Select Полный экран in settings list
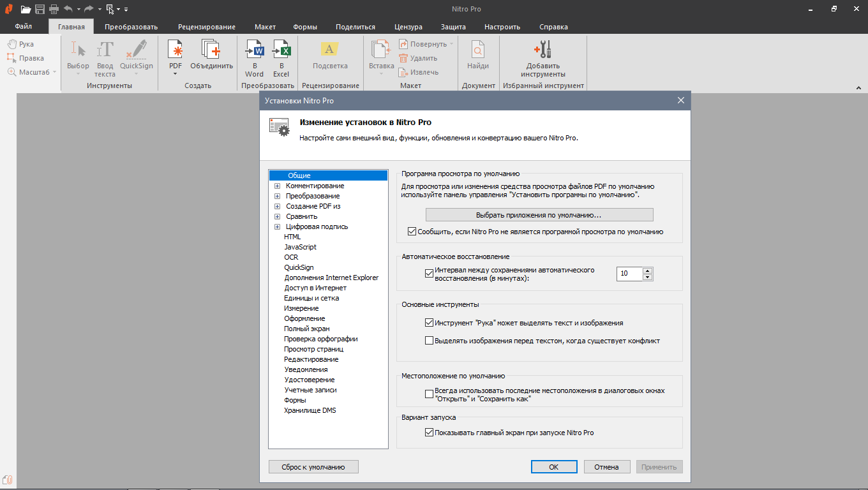 coord(307,329)
